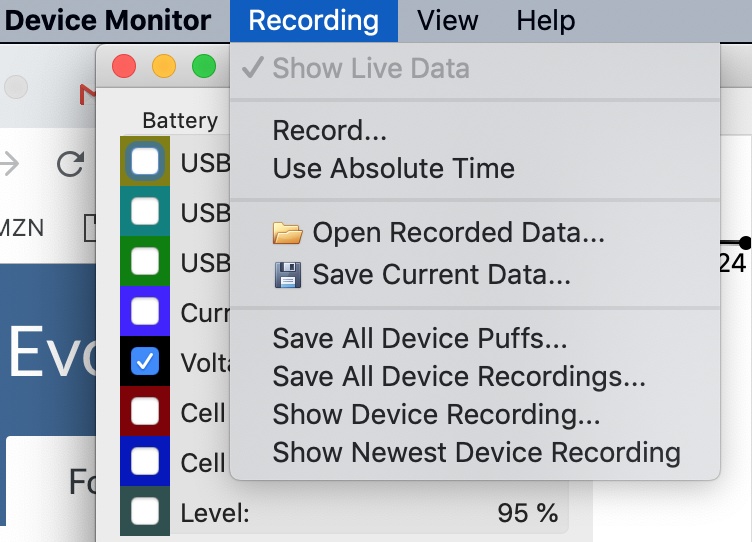Open the Help menu

[x=546, y=20]
